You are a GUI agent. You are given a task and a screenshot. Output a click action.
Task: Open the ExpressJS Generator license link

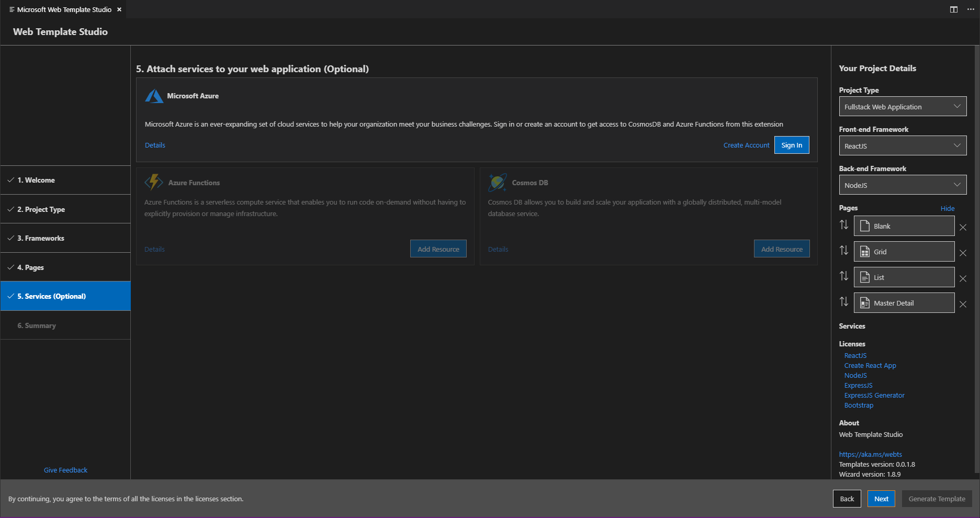click(x=874, y=395)
